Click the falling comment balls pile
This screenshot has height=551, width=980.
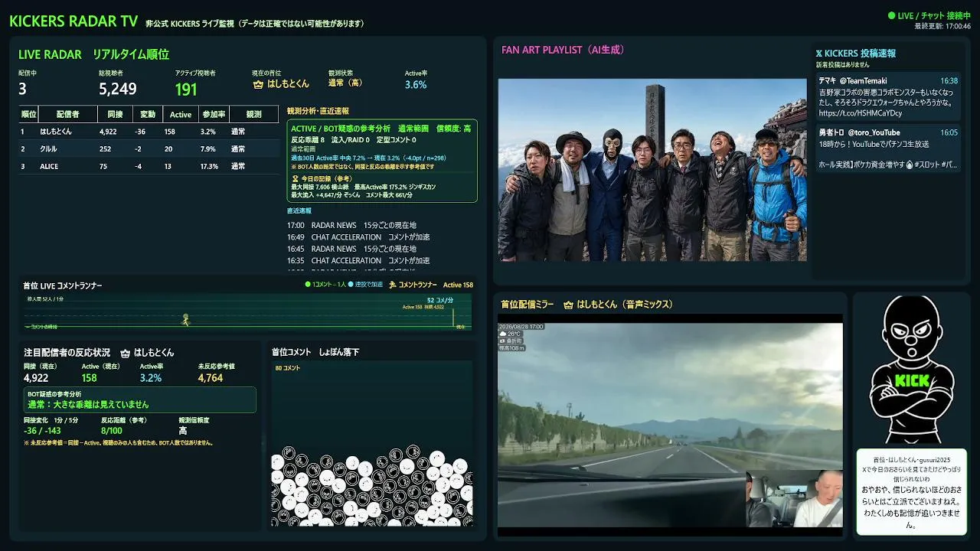point(371,487)
